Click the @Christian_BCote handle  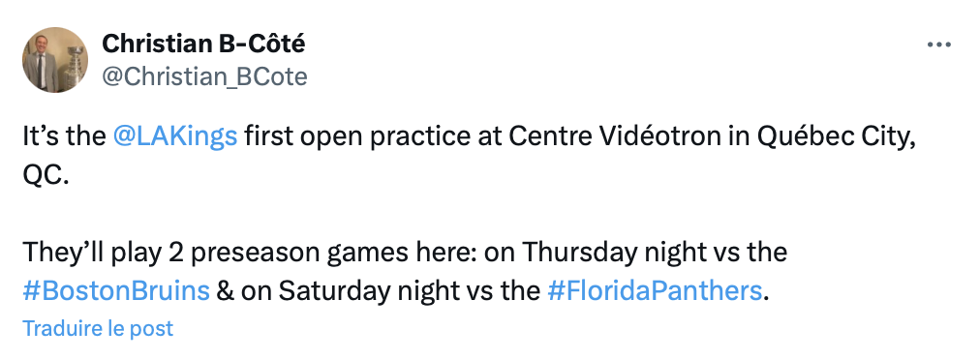click(204, 76)
